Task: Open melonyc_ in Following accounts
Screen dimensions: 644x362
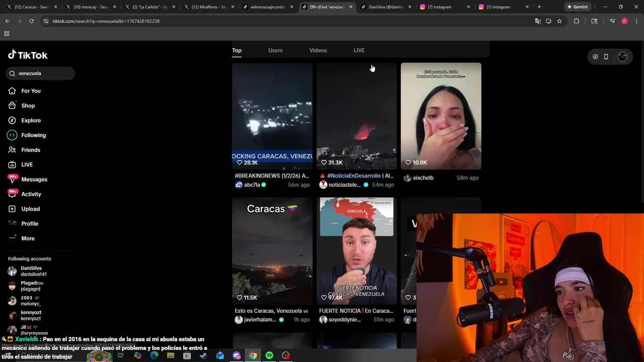Action: point(24,301)
